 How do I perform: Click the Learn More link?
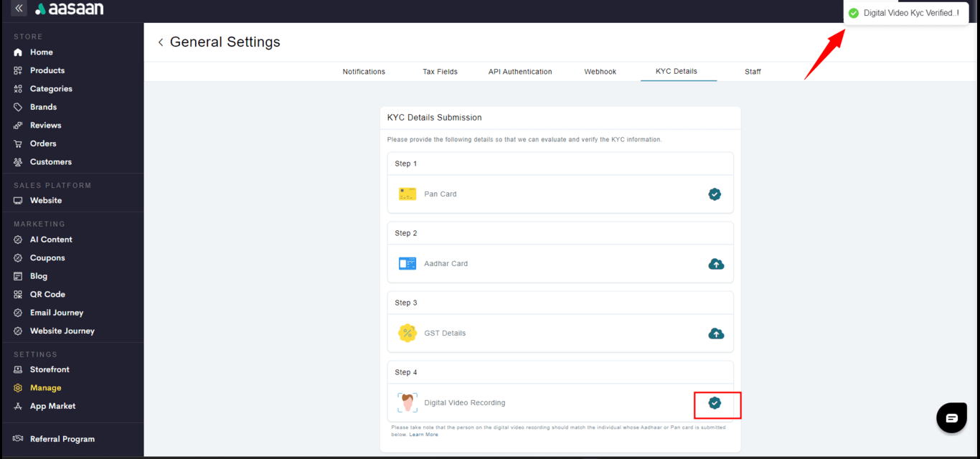423,435
